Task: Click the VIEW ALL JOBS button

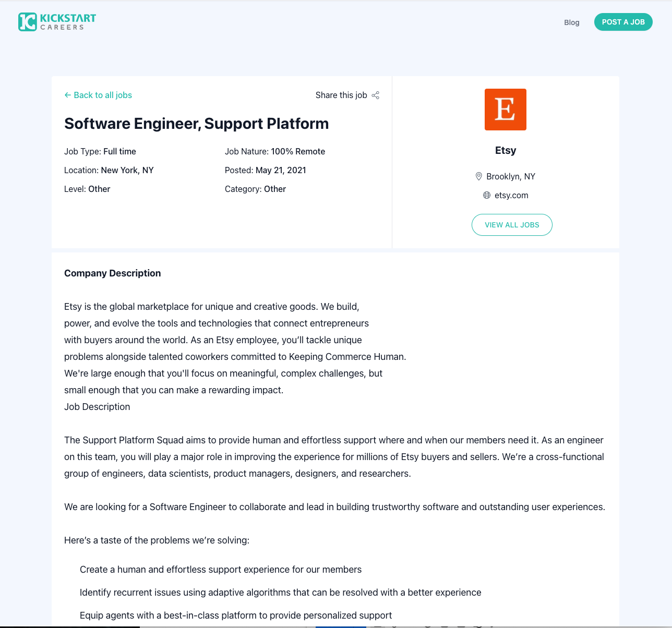Action: tap(512, 225)
